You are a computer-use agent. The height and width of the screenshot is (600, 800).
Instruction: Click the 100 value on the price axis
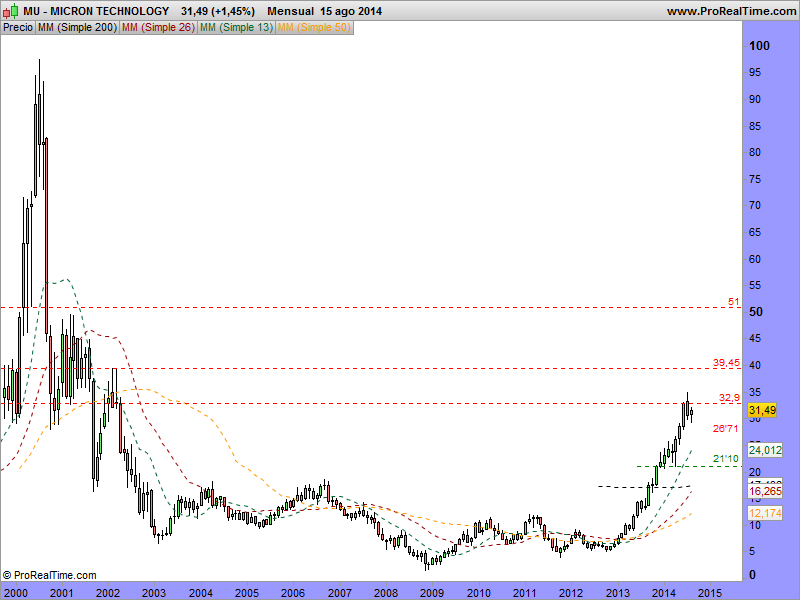(x=759, y=46)
